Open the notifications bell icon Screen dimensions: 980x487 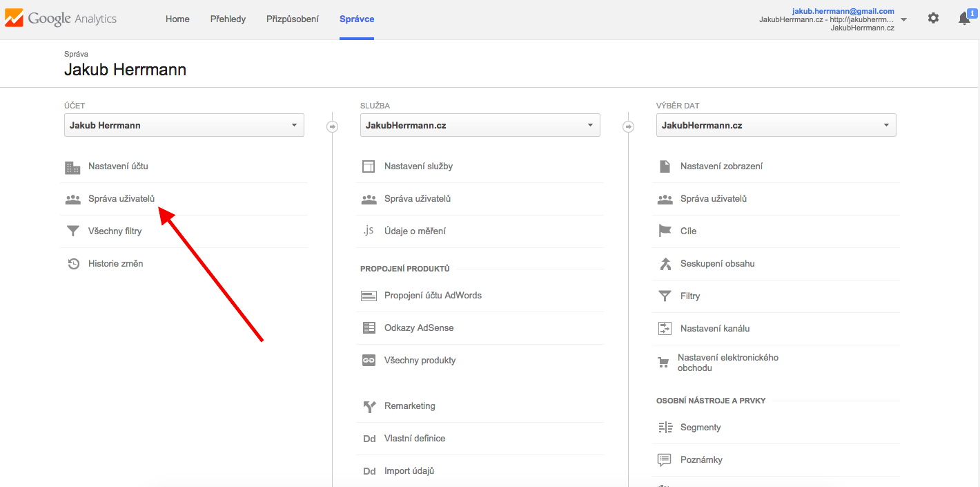point(965,19)
